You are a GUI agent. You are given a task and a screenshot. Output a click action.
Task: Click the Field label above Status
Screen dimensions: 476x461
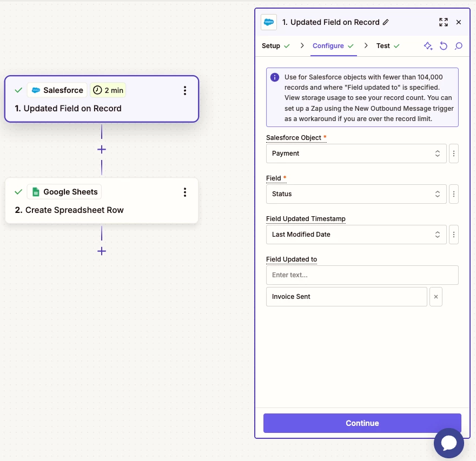(274, 178)
